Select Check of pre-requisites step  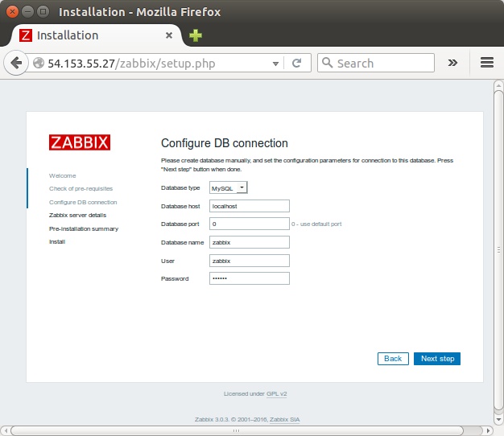coord(81,189)
